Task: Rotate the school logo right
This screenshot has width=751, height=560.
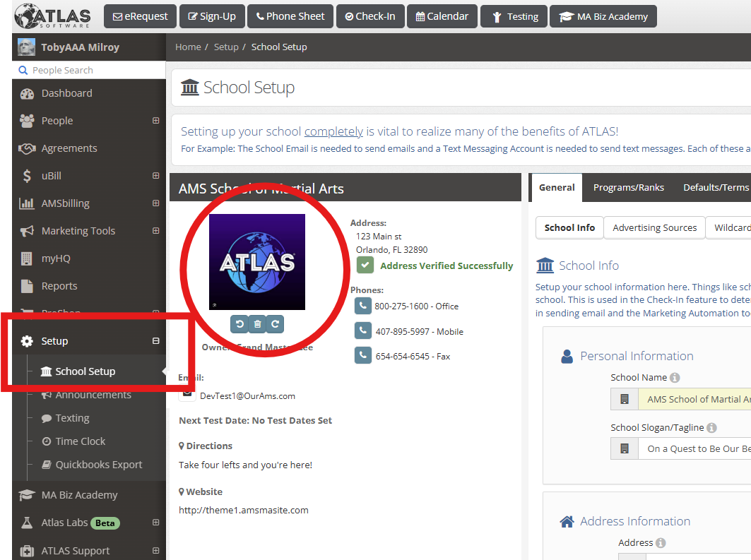Action: tap(276, 323)
